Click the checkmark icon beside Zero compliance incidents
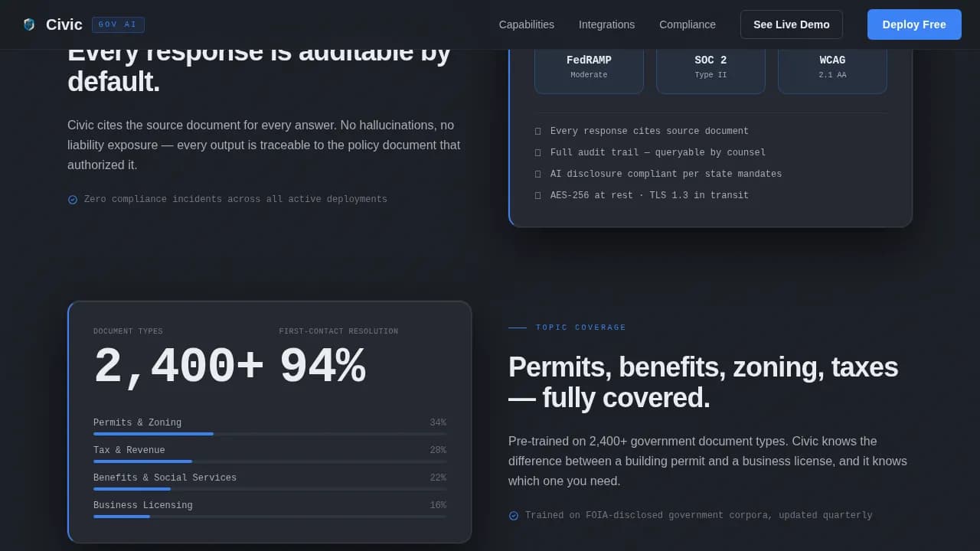The image size is (980, 551). pyautogui.click(x=73, y=200)
